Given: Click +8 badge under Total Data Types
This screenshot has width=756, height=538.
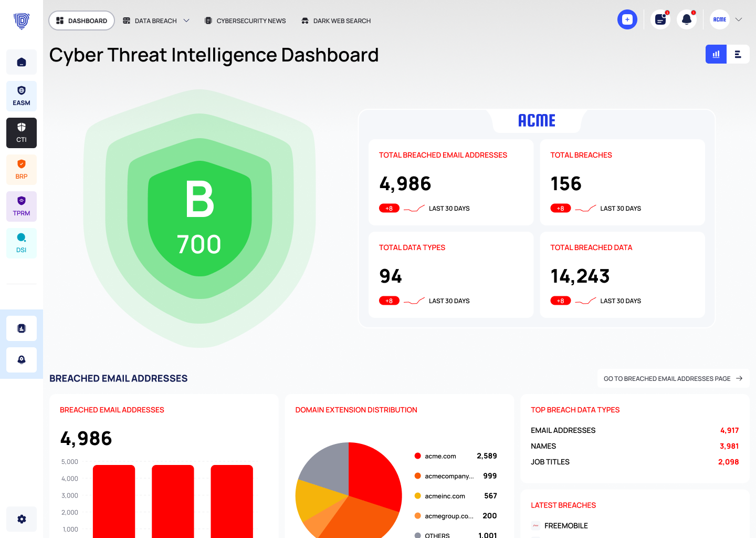Looking at the screenshot, I should point(389,301).
